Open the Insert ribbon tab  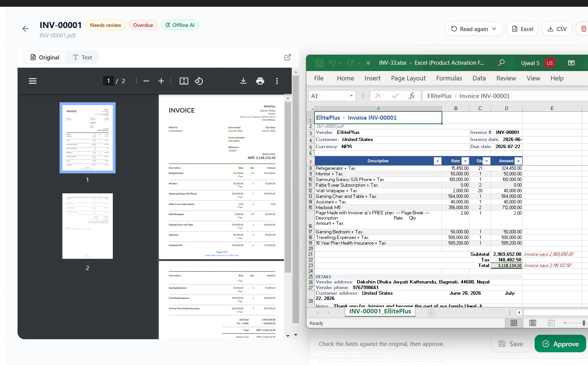click(x=372, y=78)
